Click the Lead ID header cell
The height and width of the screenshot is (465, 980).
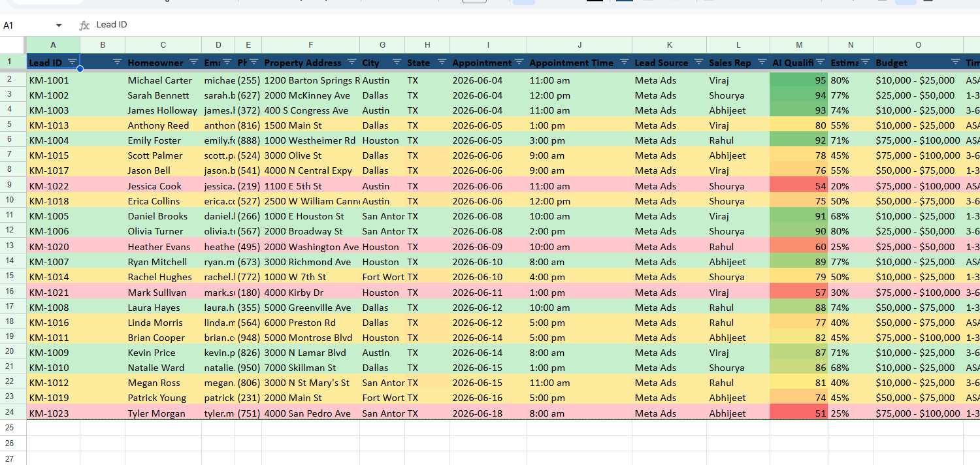pos(53,63)
